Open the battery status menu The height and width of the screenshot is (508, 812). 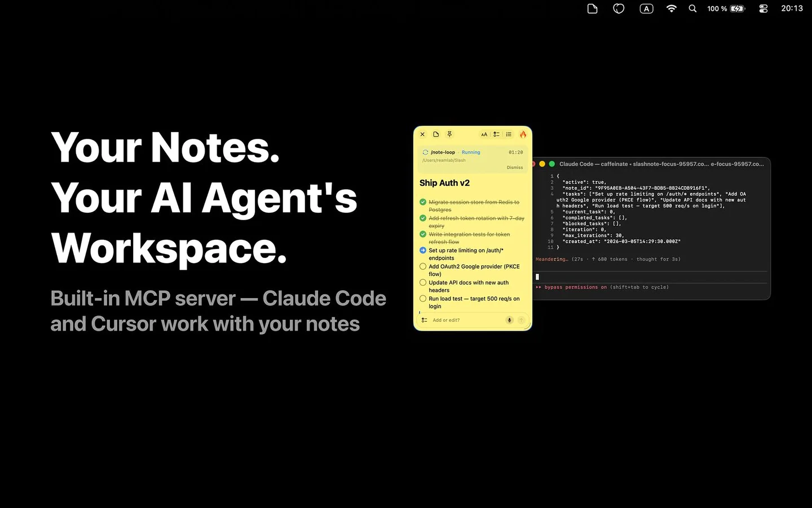click(726, 8)
